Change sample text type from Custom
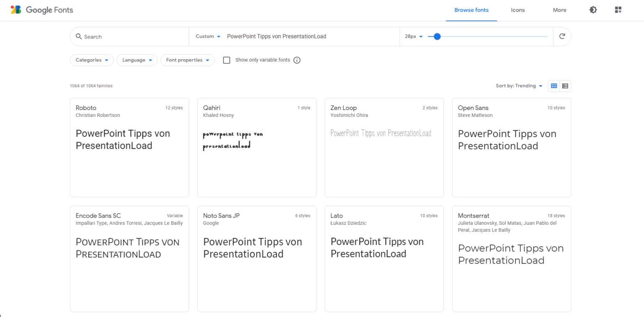 coord(208,36)
